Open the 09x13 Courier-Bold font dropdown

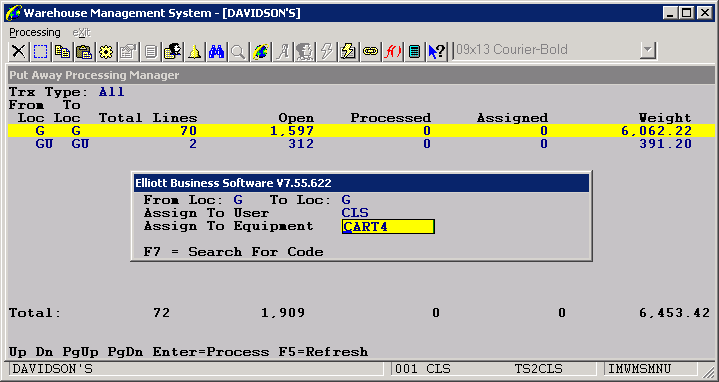(x=648, y=50)
